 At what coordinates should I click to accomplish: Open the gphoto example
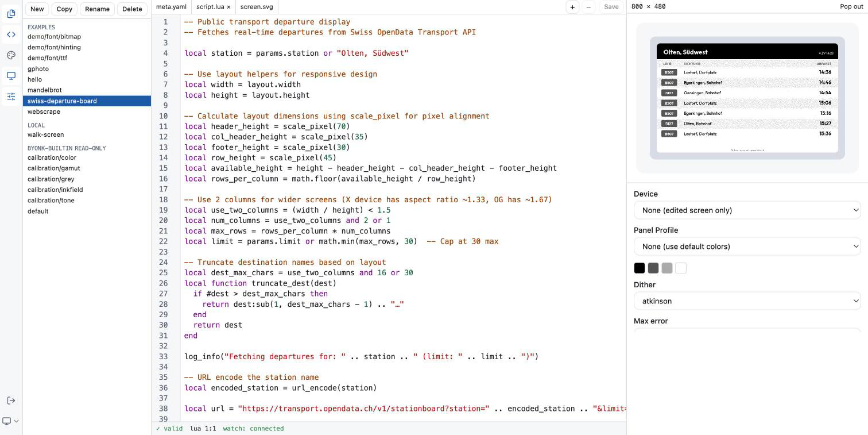tap(87, 69)
